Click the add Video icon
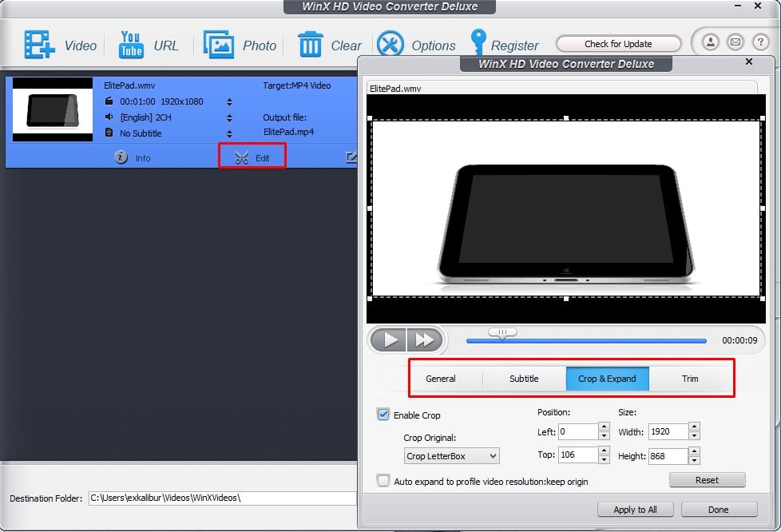This screenshot has height=532, width=781. click(x=39, y=45)
